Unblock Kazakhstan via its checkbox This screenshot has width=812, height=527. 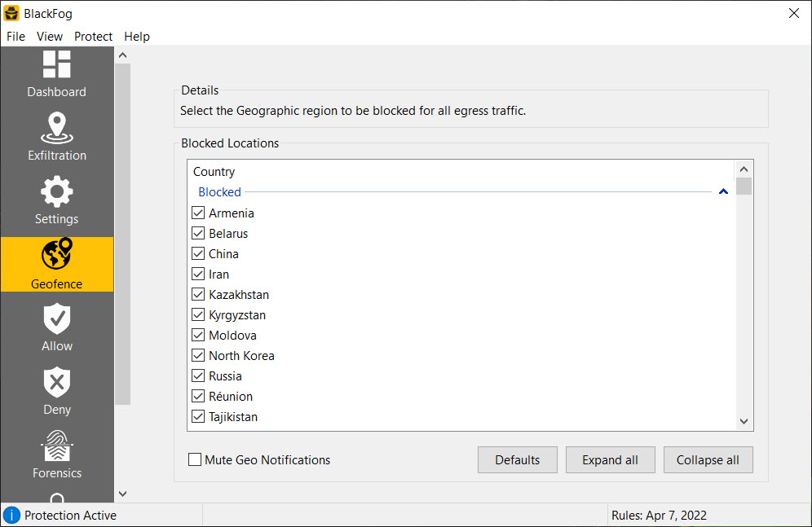point(198,295)
